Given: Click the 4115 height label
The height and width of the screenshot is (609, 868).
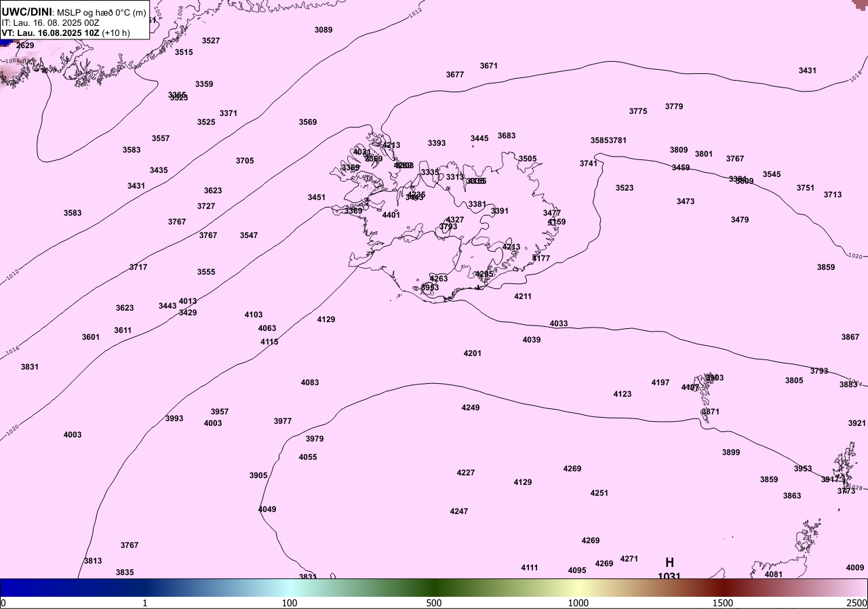Looking at the screenshot, I should click(269, 342).
